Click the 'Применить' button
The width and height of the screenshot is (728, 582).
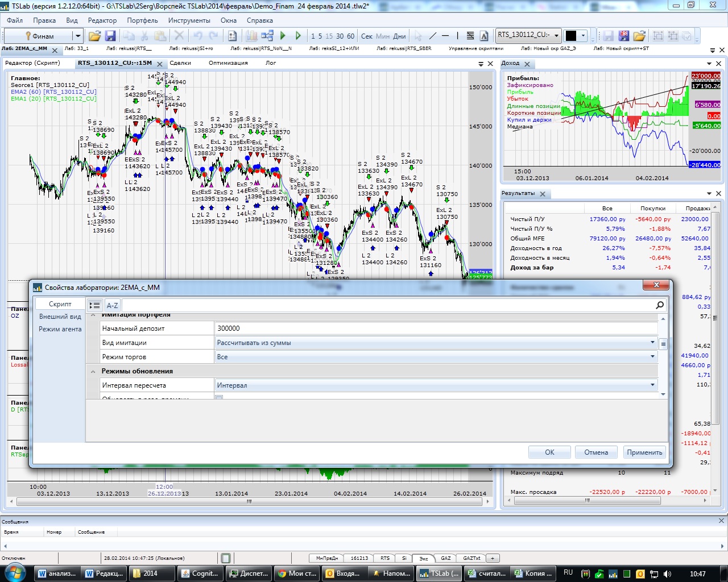tap(644, 452)
